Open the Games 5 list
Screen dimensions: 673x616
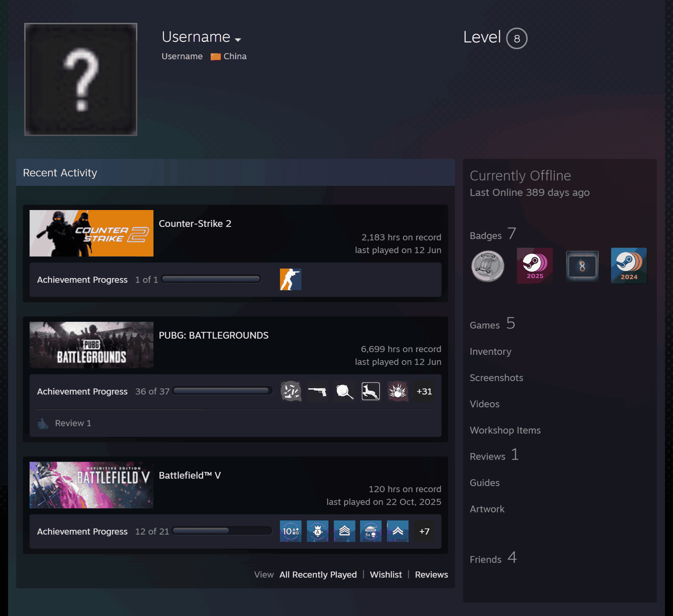[x=492, y=324]
